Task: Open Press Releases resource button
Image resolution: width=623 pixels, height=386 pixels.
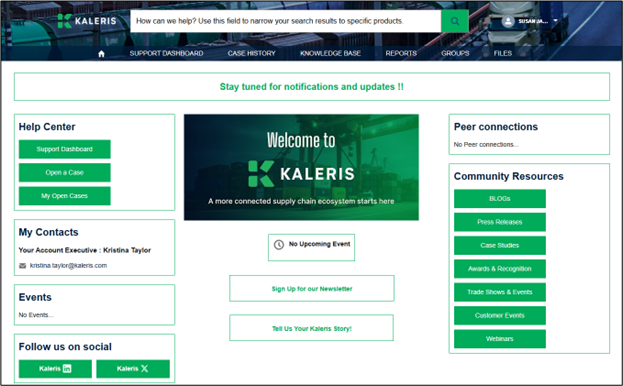Action: (500, 222)
